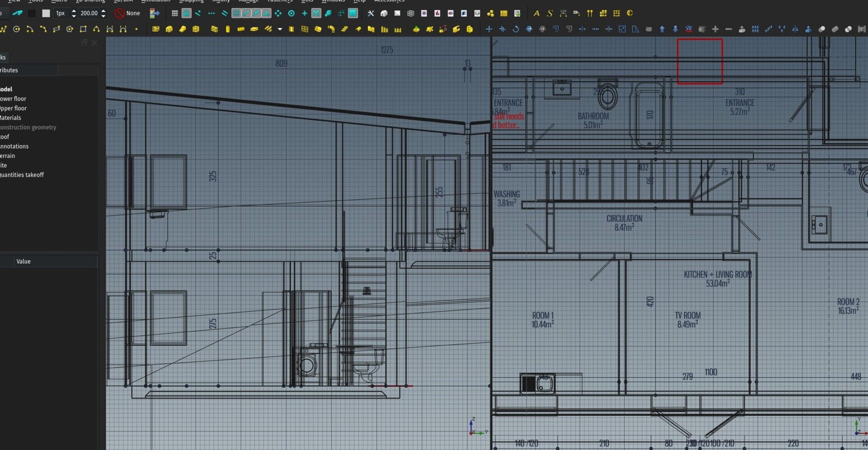This screenshot has height=450, width=868.
Task: Toggle the grid display
Action: pyautogui.click(x=175, y=13)
